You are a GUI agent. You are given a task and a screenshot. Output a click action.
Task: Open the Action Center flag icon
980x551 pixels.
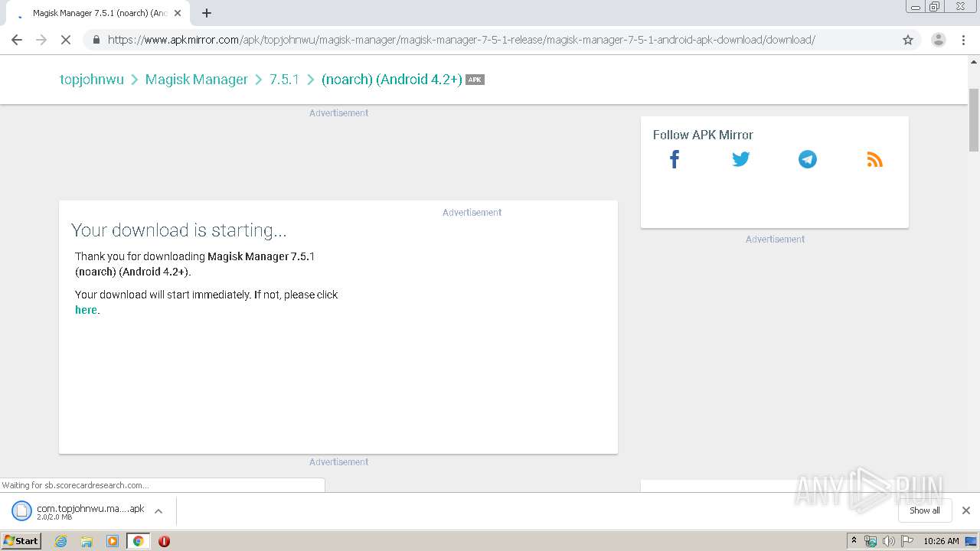[x=907, y=541]
